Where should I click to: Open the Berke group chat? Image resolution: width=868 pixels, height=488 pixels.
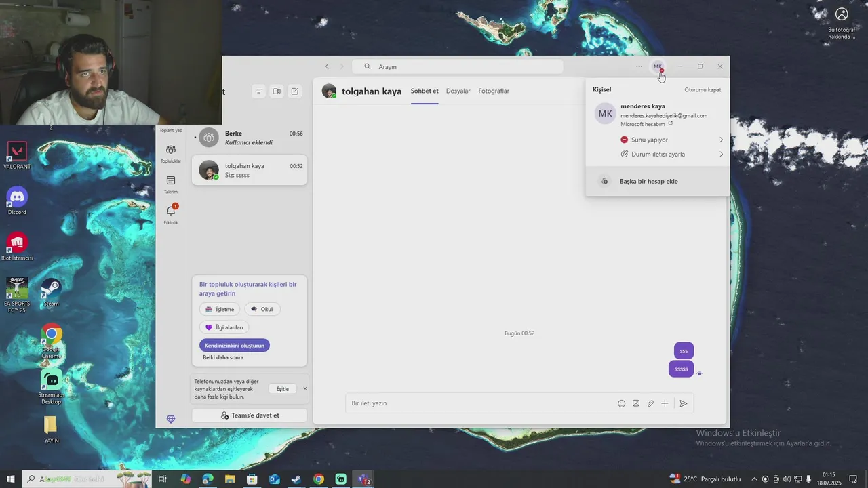point(250,138)
